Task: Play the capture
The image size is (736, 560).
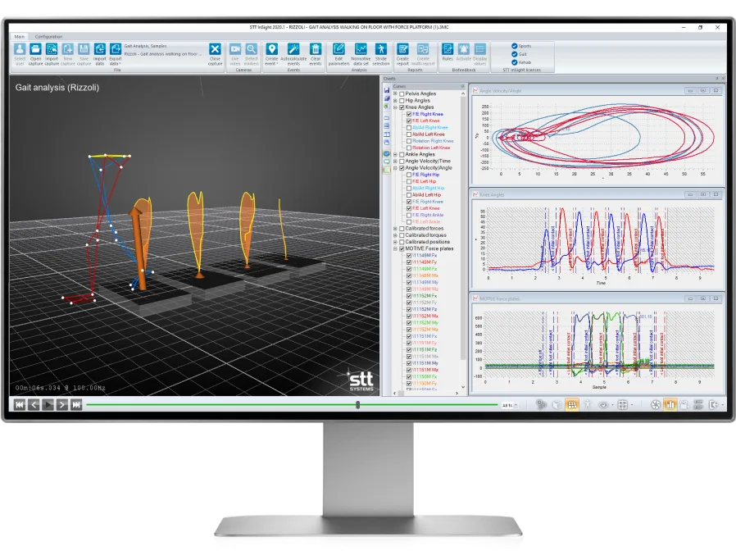Action: (48, 405)
